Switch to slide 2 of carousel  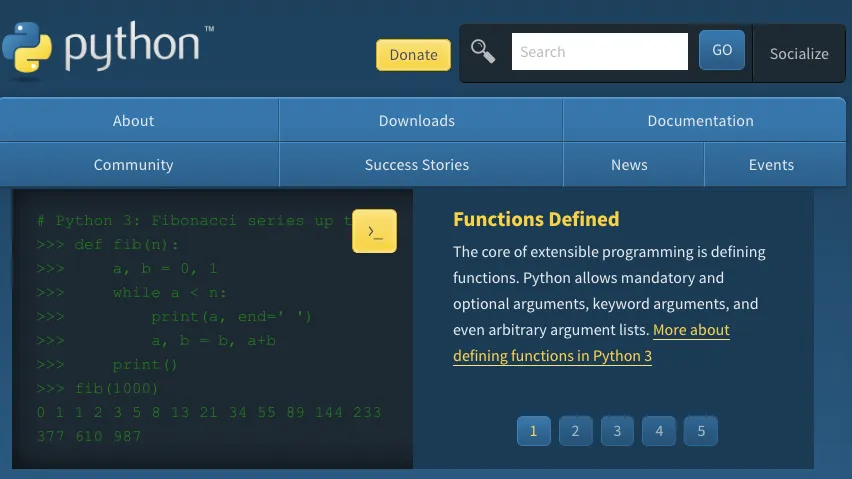(x=575, y=431)
